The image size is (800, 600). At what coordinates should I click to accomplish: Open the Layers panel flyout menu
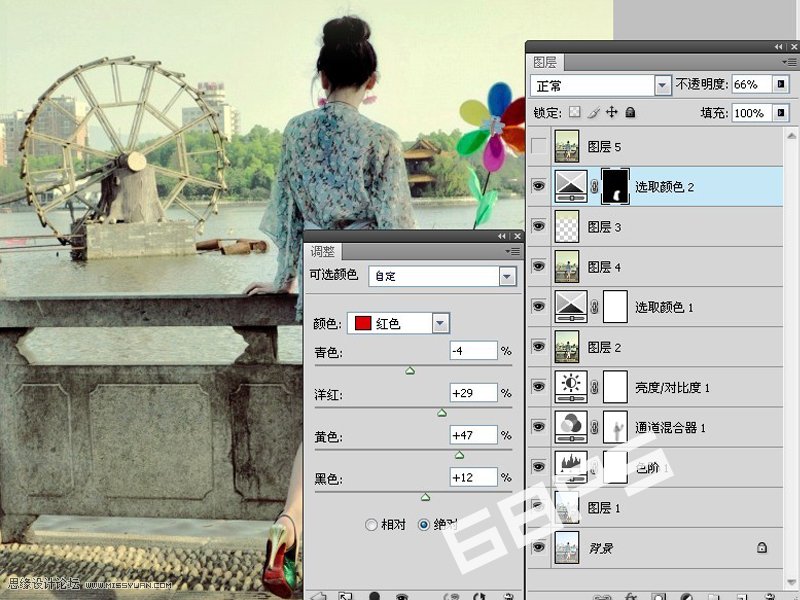coord(789,63)
